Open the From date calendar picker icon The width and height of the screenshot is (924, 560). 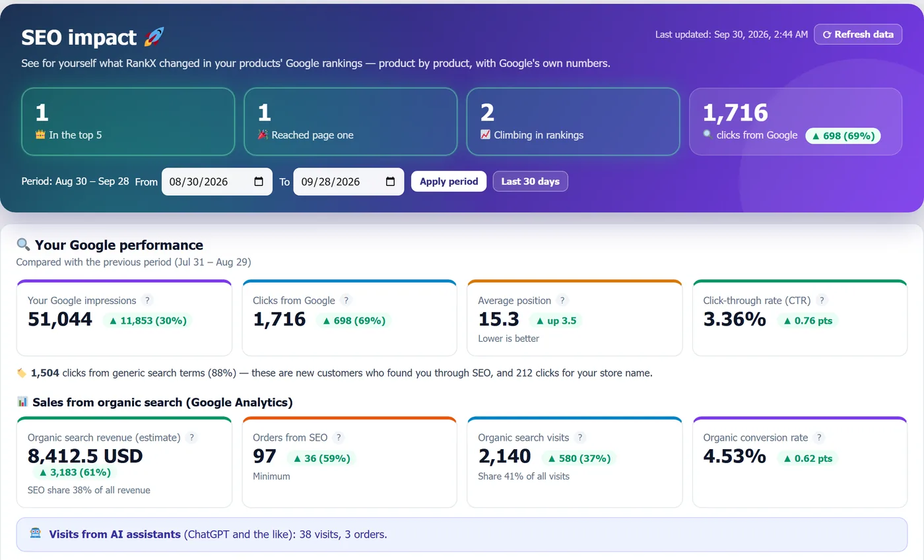coord(259,181)
